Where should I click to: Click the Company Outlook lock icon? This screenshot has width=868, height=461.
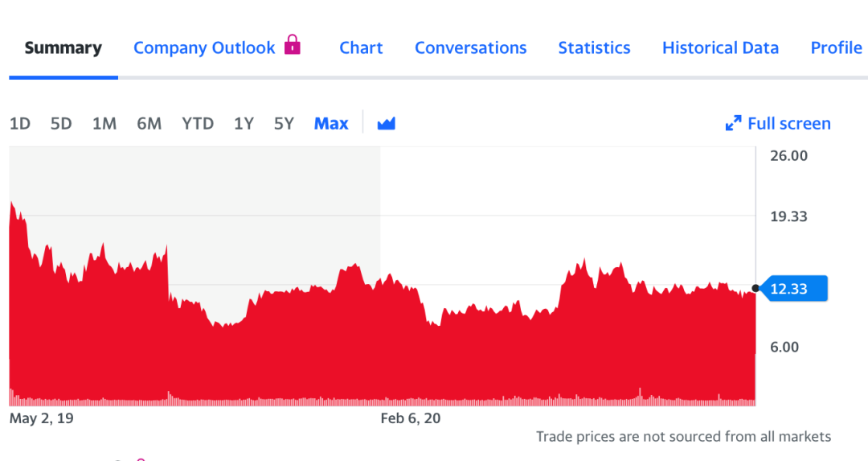292,45
